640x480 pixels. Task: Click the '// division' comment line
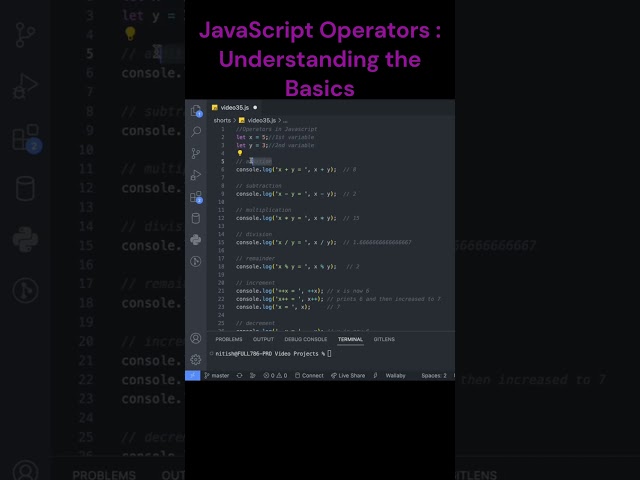pos(253,234)
